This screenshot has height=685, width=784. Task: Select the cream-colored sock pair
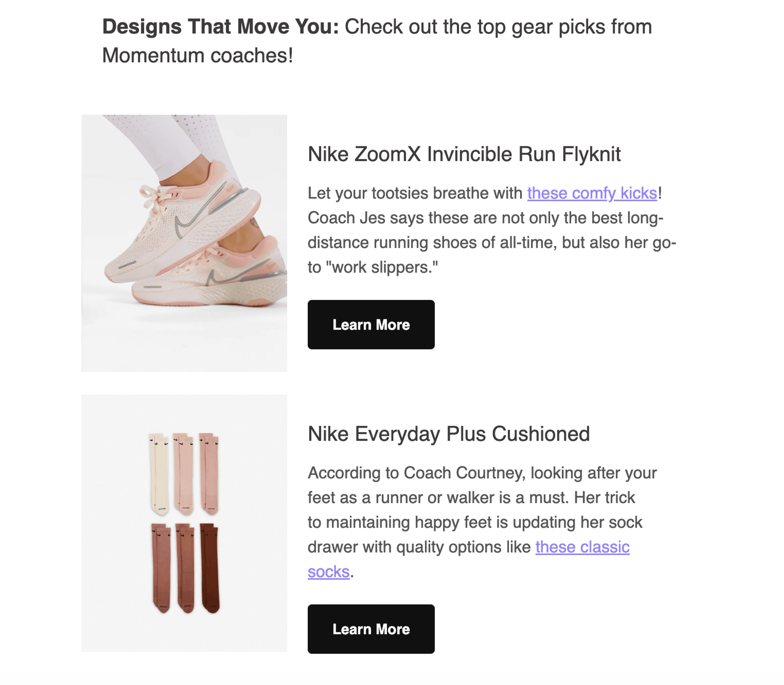point(159,474)
